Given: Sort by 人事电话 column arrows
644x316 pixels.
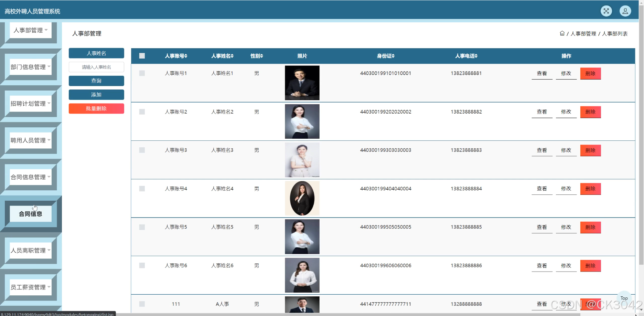Looking at the screenshot, I should tap(476, 56).
